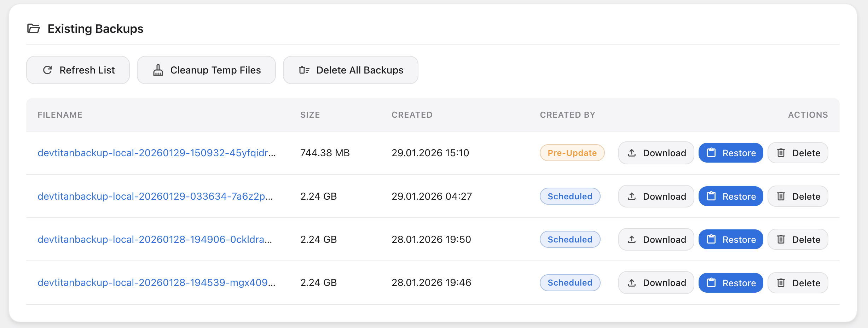The width and height of the screenshot is (868, 328).
Task: Expand the FILENAME column header
Action: (x=60, y=115)
